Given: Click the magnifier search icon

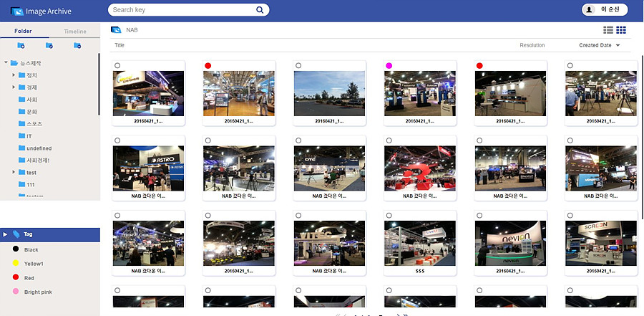Looking at the screenshot, I should (x=260, y=10).
